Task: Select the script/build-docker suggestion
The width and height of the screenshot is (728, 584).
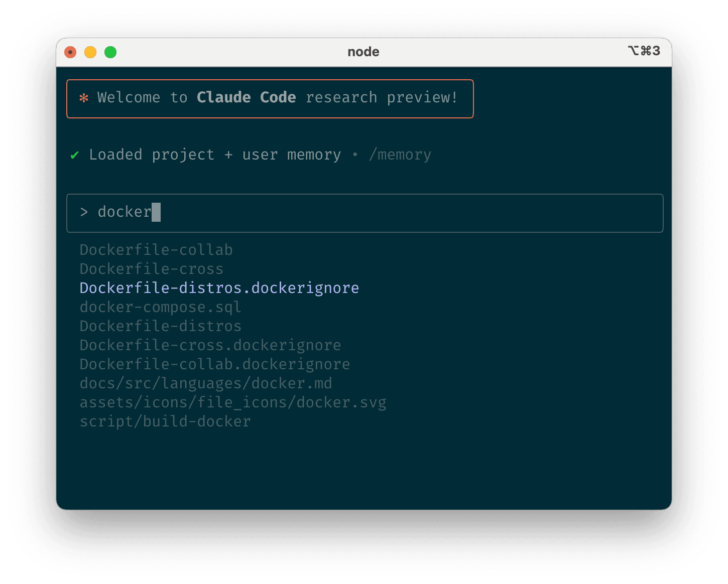Action: pos(165,421)
